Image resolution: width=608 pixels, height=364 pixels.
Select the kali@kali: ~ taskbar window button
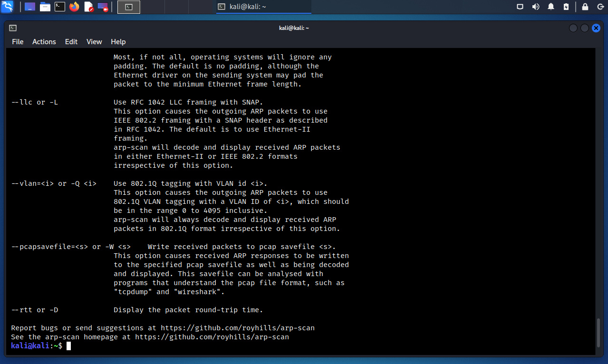point(263,7)
